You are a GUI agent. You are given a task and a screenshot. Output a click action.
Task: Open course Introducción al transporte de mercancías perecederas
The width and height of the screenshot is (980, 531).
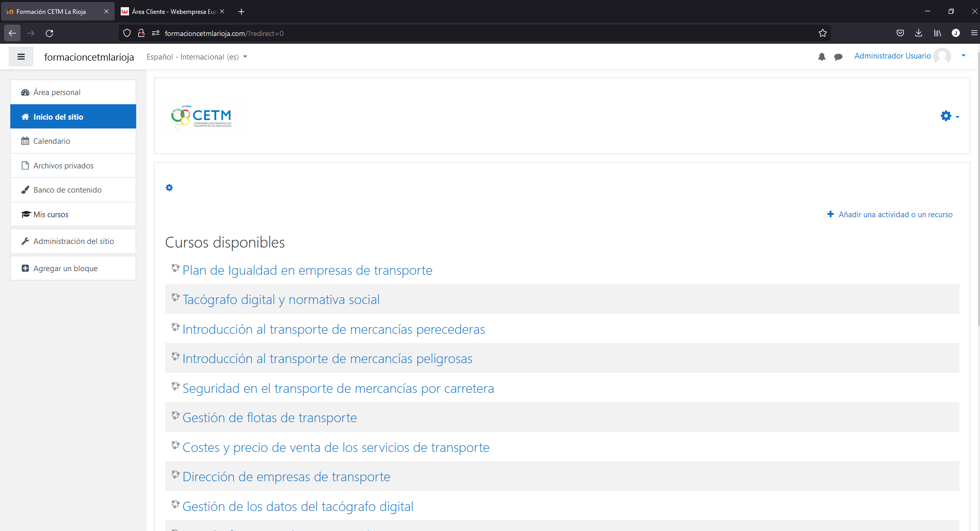tap(334, 329)
